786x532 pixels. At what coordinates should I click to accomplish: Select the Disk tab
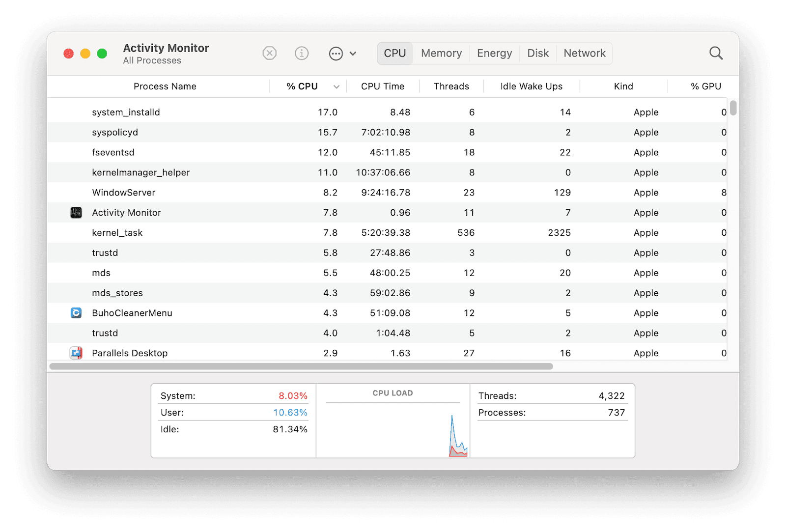[538, 53]
